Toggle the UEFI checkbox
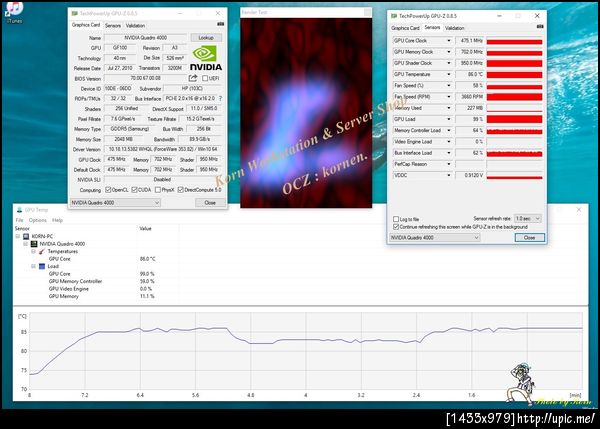Screen dimensions: 600x429 (205, 78)
